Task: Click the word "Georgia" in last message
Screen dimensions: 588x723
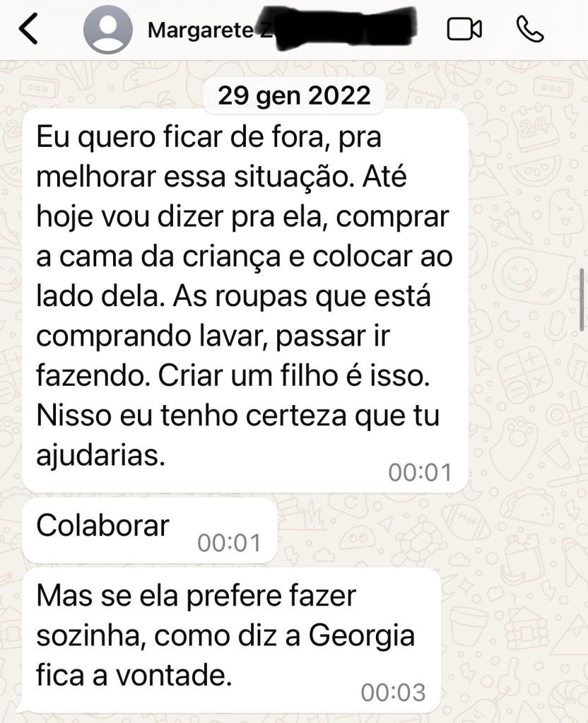Action: (x=362, y=636)
